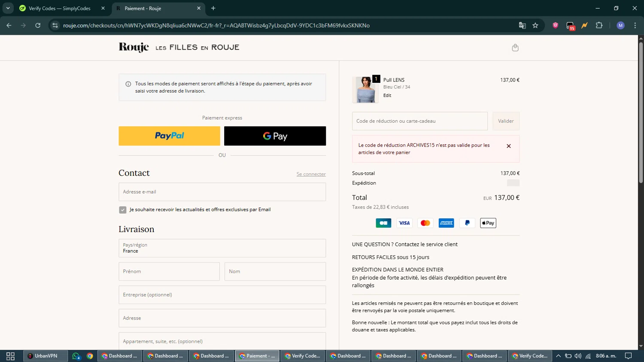Open the notification center icon
Screen dimensions: 644x362
pos(628,356)
